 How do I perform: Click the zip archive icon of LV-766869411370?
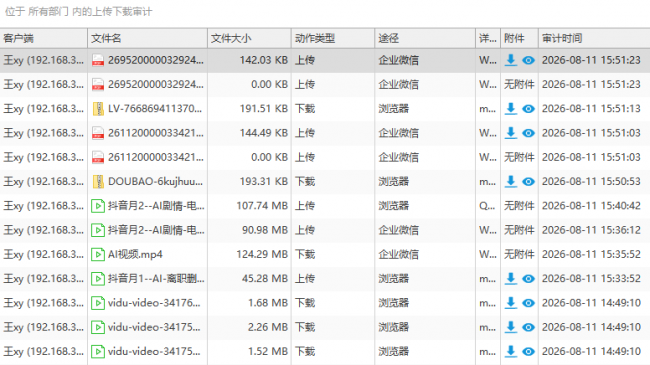point(98,109)
